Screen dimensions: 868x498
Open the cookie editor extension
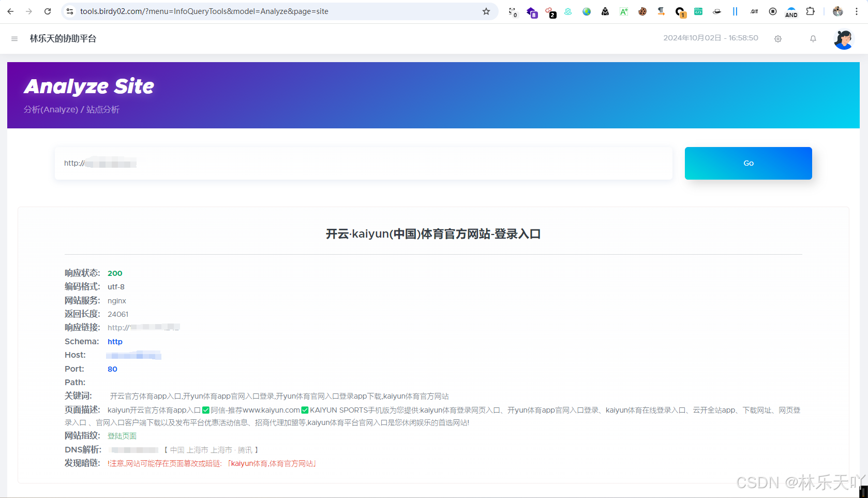point(642,11)
